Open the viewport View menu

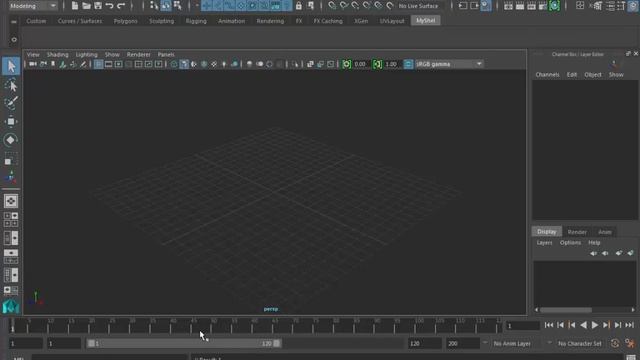33,54
